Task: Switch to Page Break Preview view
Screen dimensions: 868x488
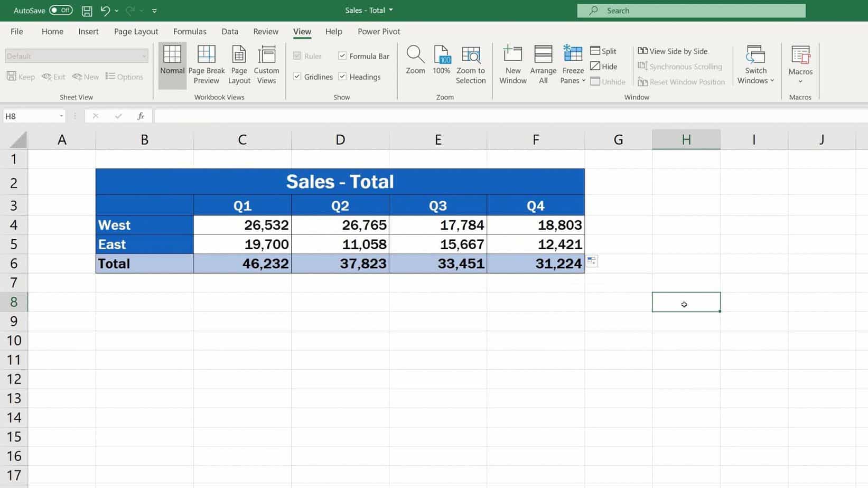Action: click(x=206, y=63)
